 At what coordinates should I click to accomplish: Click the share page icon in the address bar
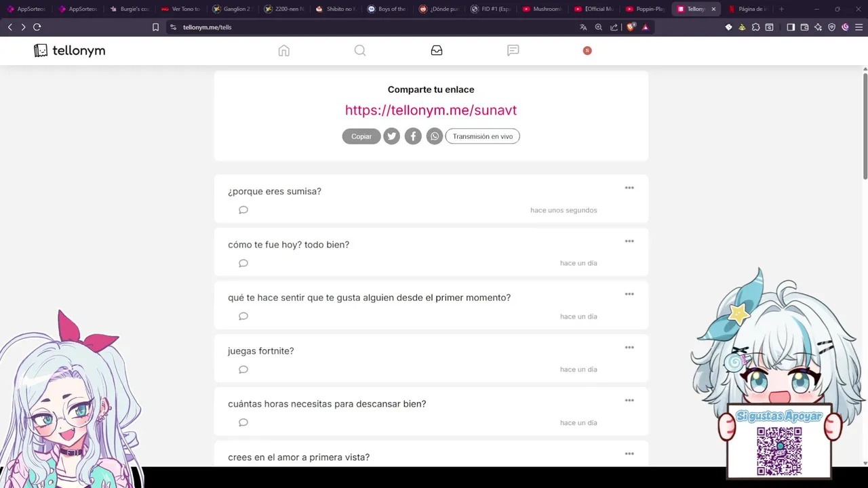tap(614, 27)
